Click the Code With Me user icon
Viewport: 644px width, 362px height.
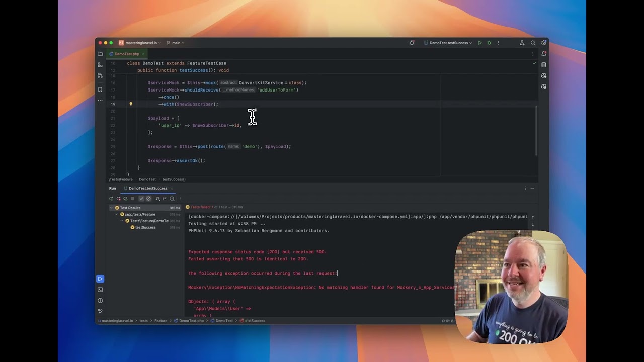pyautogui.click(x=522, y=43)
